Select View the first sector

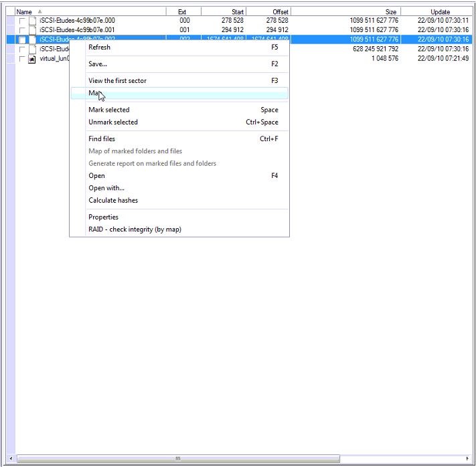pos(179,81)
